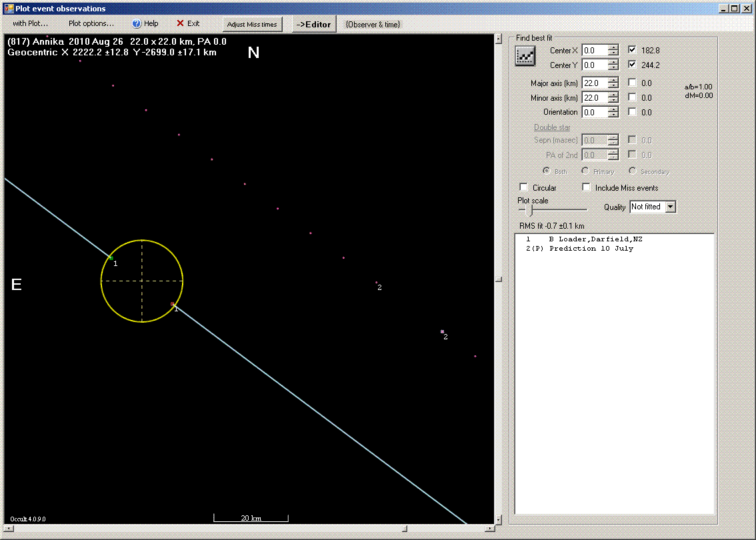Open the 'Plot options...' menu
The width and height of the screenshot is (756, 540).
(91, 23)
